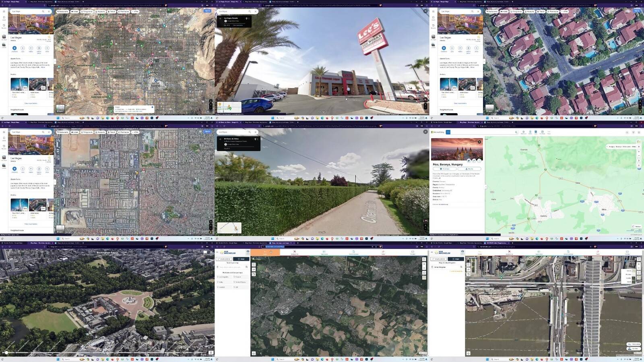Open Bing search type dropdown in Pécs window
Screen dimensions: 644x362
(448, 132)
